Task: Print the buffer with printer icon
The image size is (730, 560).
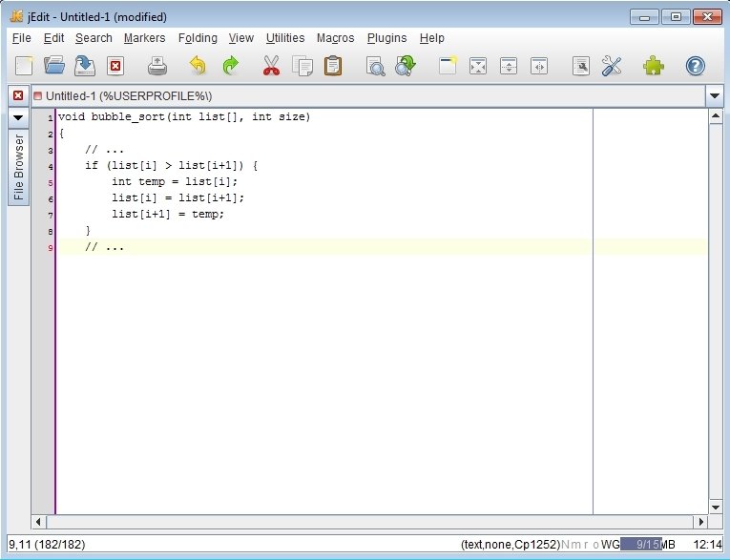Action: tap(157, 66)
